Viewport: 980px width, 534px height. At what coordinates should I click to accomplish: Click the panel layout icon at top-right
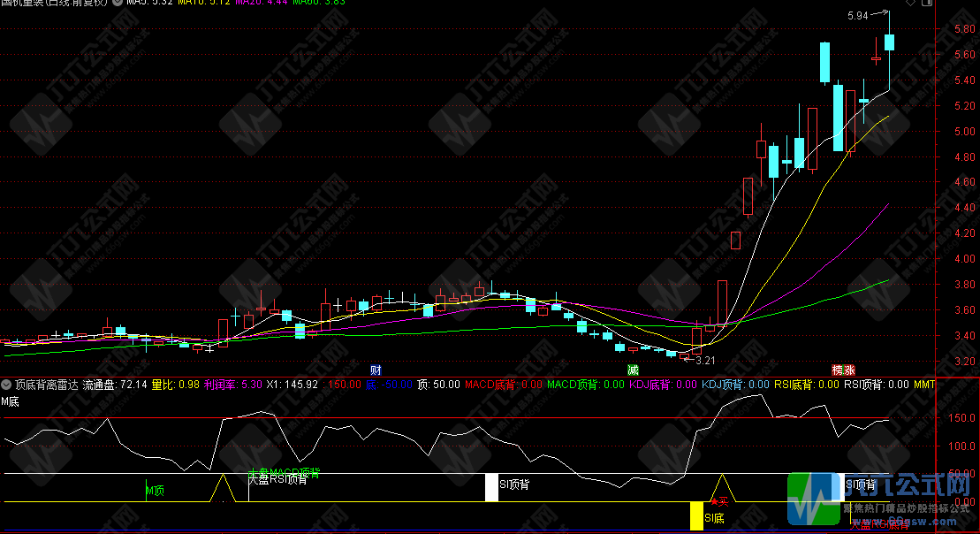pos(927,3)
